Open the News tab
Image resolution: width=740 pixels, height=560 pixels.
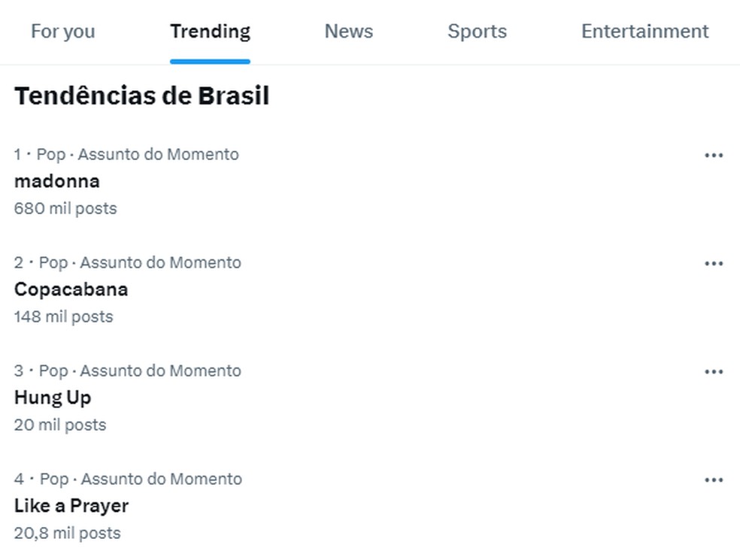(349, 32)
